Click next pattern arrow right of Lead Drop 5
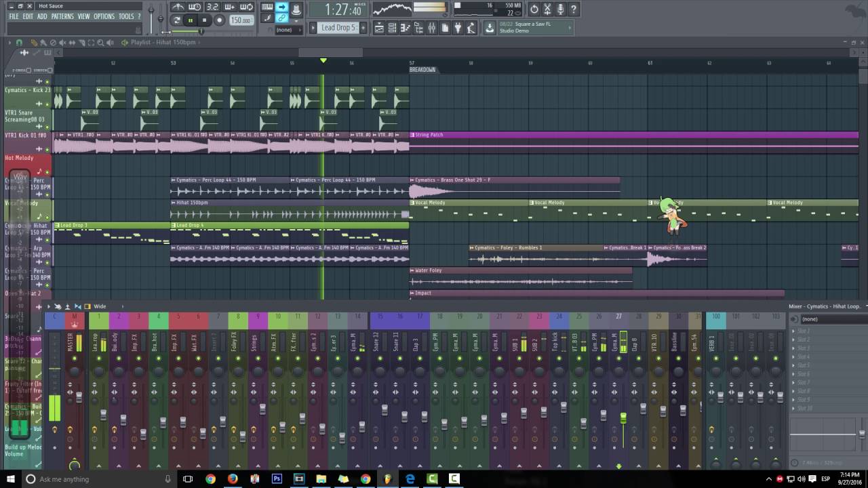Viewport: 868px width, 488px height. 363,28
